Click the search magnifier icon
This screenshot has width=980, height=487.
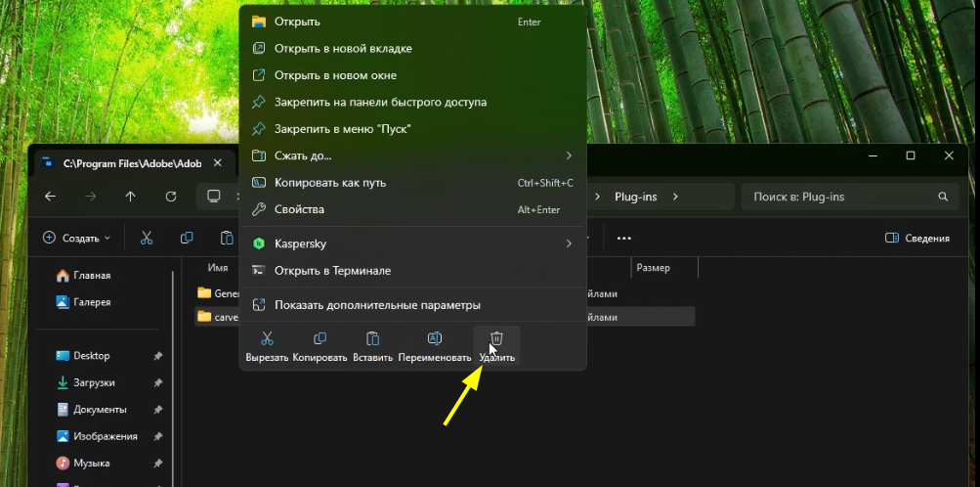[x=943, y=197]
